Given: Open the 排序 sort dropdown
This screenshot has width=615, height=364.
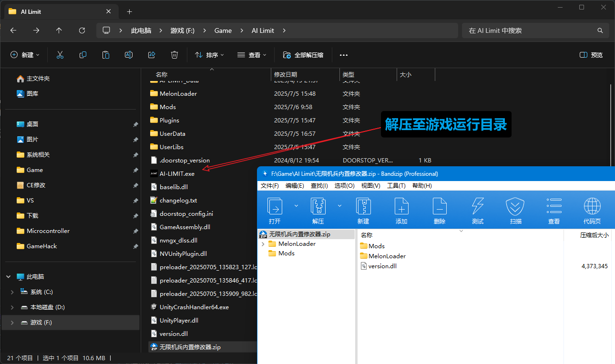Looking at the screenshot, I should tap(210, 55).
